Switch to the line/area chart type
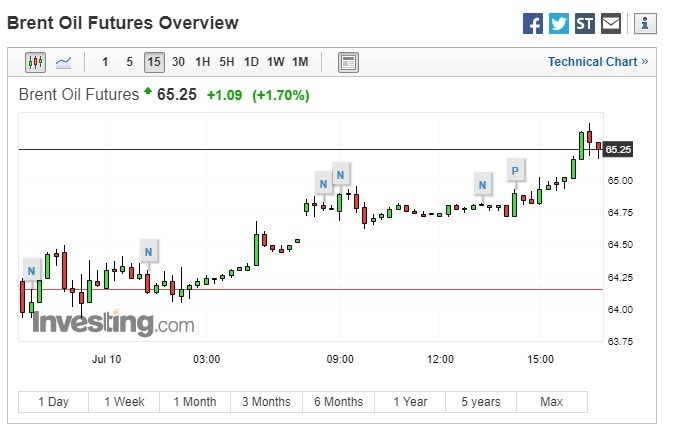Image resolution: width=675 pixels, height=437 pixels. click(x=63, y=62)
